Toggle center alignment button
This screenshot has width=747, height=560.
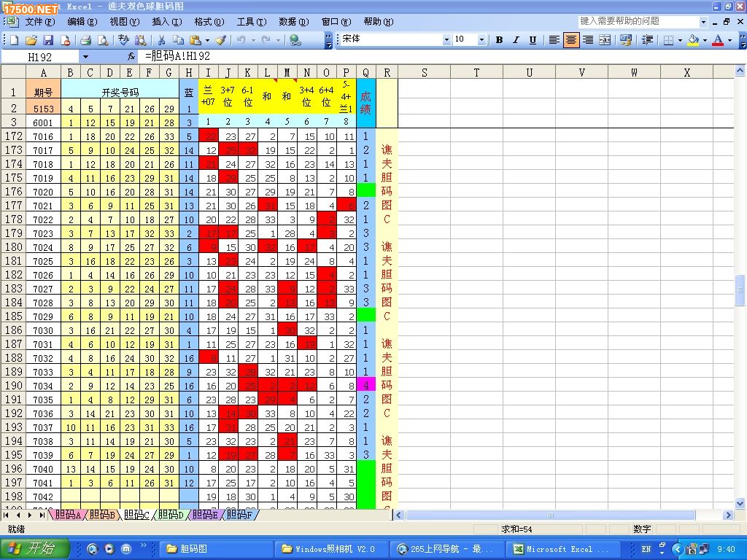click(x=570, y=40)
